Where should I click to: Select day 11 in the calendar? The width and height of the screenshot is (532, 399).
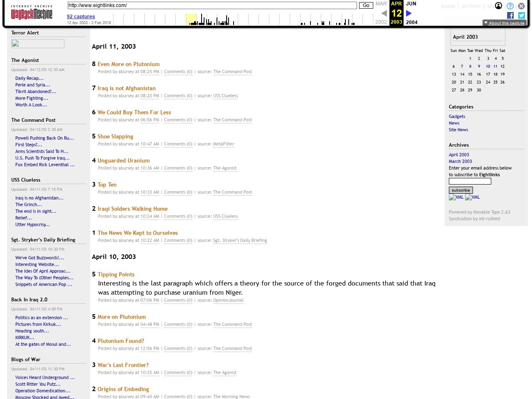point(495,66)
